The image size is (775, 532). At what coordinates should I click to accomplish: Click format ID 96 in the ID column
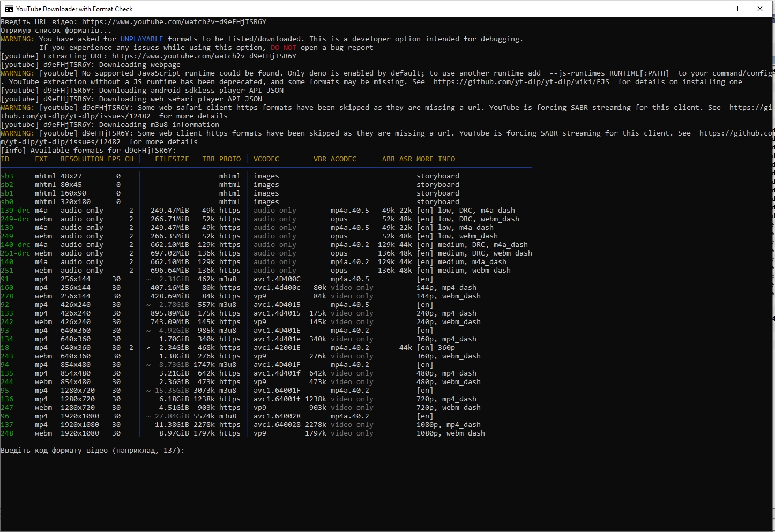[5, 416]
